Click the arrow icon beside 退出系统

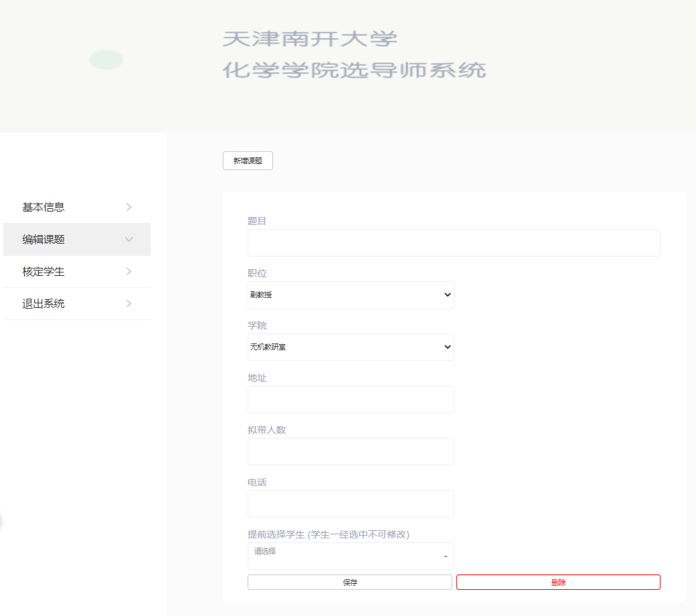click(129, 303)
